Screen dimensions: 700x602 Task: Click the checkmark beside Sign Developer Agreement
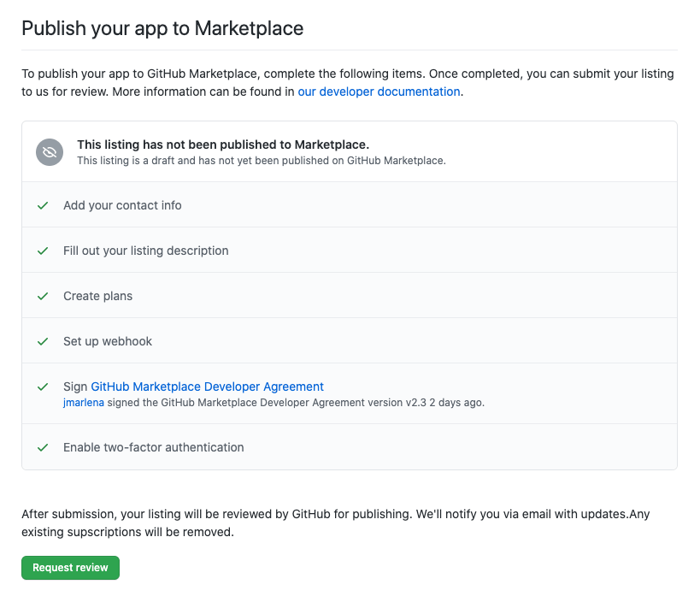point(43,387)
